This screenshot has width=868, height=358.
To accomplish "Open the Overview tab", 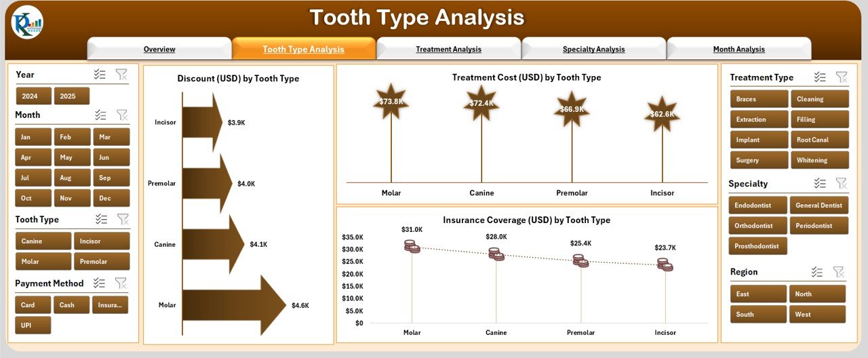I will 159,49.
